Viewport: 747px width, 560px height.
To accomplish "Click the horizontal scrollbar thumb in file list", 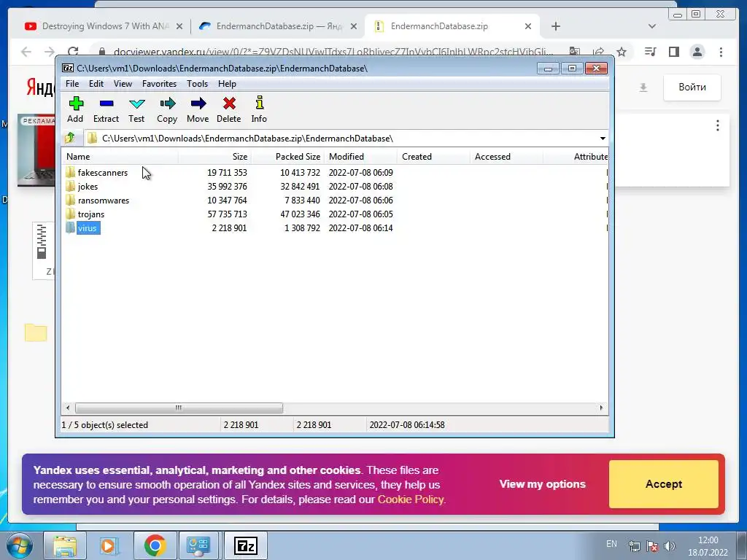I will [x=179, y=408].
